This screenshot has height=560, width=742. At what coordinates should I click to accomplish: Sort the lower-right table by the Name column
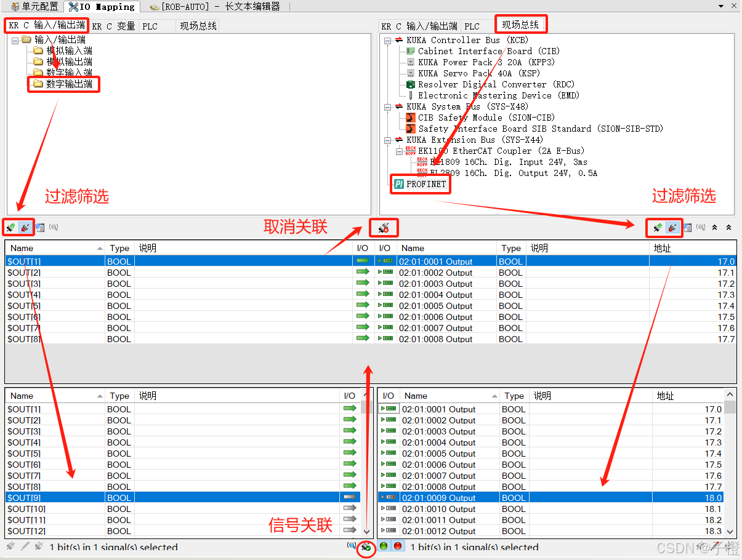450,396
